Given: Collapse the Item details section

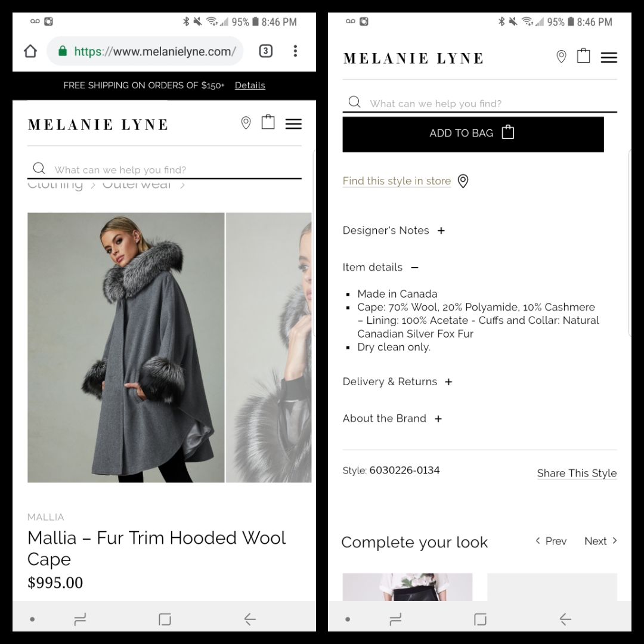Looking at the screenshot, I should tap(414, 268).
